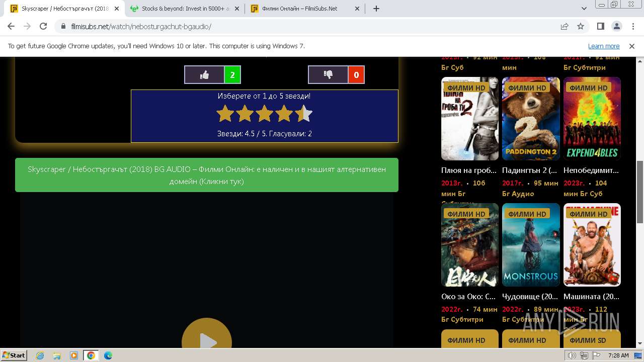The width and height of the screenshot is (644, 362).
Task: Open the Expend4bles movie poster
Action: [x=592, y=119]
